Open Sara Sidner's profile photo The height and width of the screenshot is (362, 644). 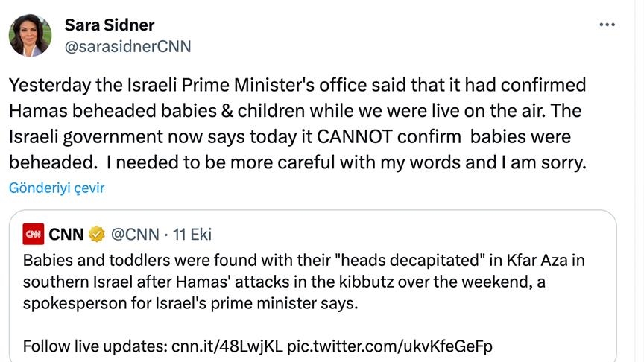click(31, 35)
